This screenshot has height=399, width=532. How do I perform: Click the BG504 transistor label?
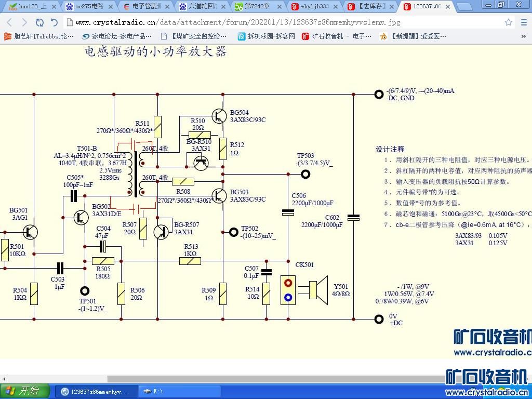(x=239, y=113)
